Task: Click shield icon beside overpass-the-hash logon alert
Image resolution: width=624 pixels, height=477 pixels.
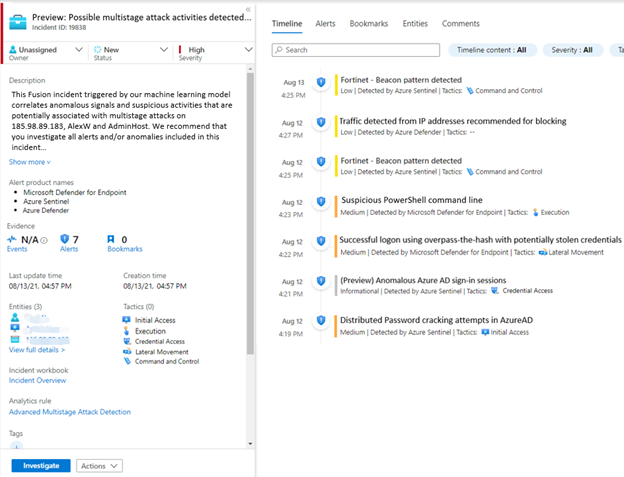Action: (321, 241)
